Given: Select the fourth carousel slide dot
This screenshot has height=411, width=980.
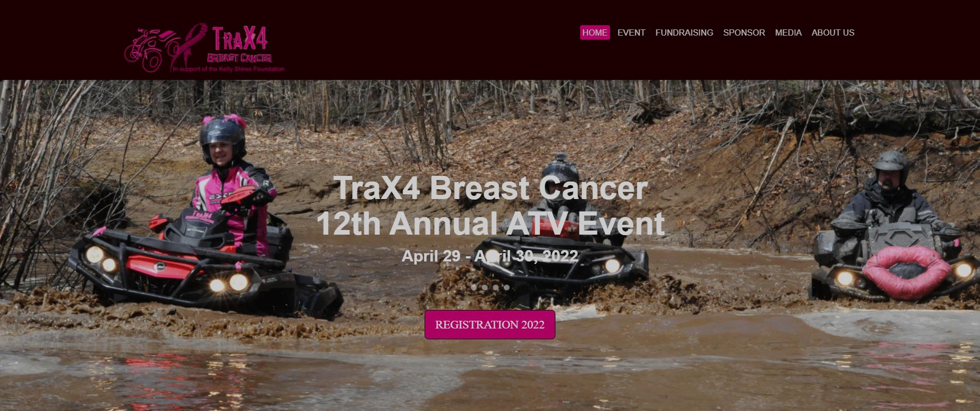Looking at the screenshot, I should (x=506, y=287).
